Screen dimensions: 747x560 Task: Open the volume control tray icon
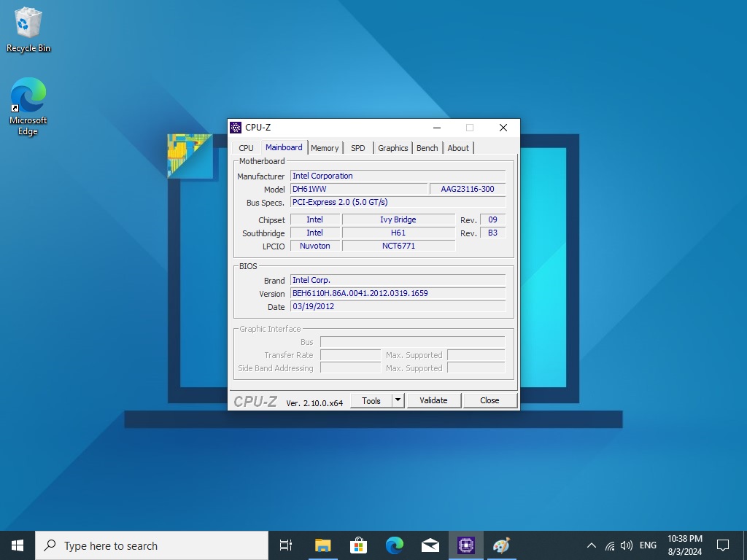(x=627, y=545)
